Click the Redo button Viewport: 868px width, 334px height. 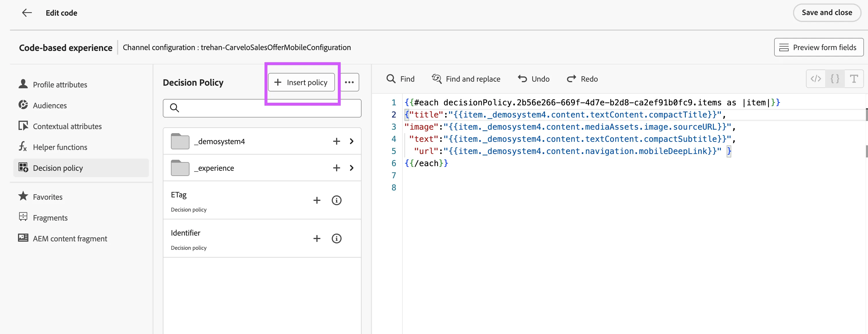(x=582, y=79)
